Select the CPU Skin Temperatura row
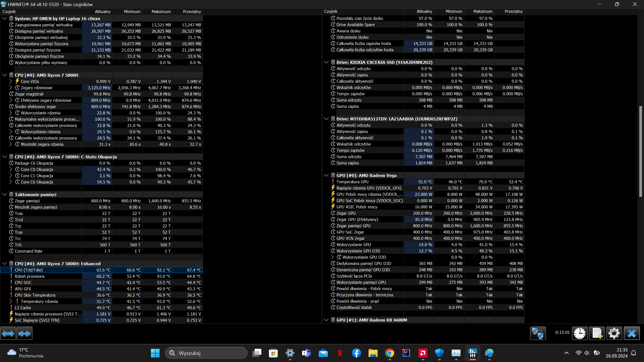 point(102,295)
